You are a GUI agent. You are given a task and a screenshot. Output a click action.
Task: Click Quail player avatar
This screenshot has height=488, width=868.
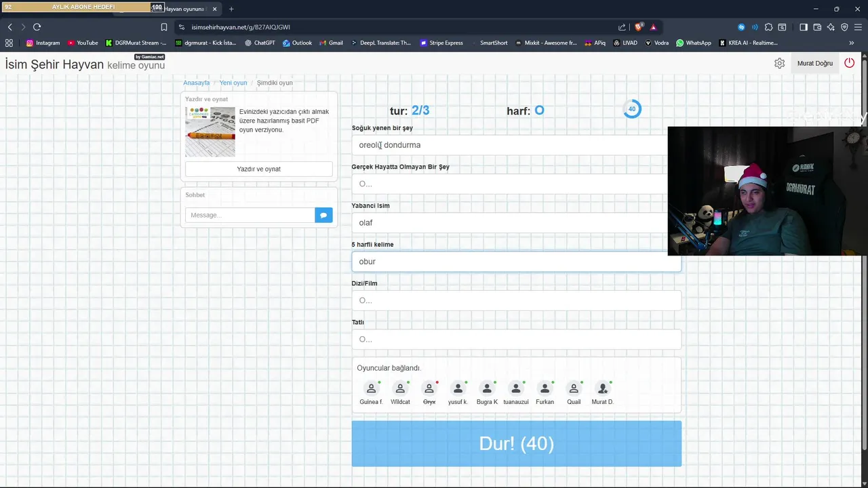pyautogui.click(x=574, y=388)
